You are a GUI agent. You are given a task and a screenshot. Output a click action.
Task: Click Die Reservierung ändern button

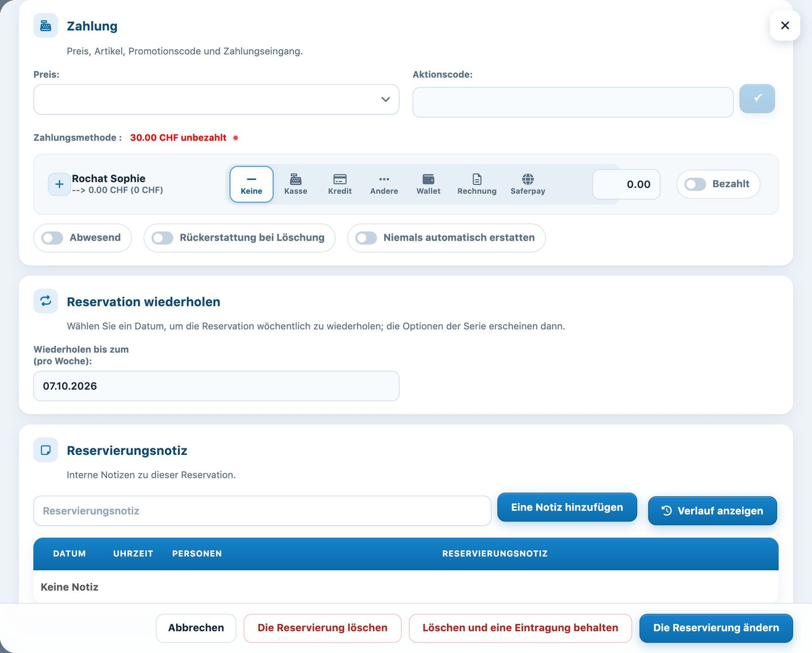tap(716, 628)
